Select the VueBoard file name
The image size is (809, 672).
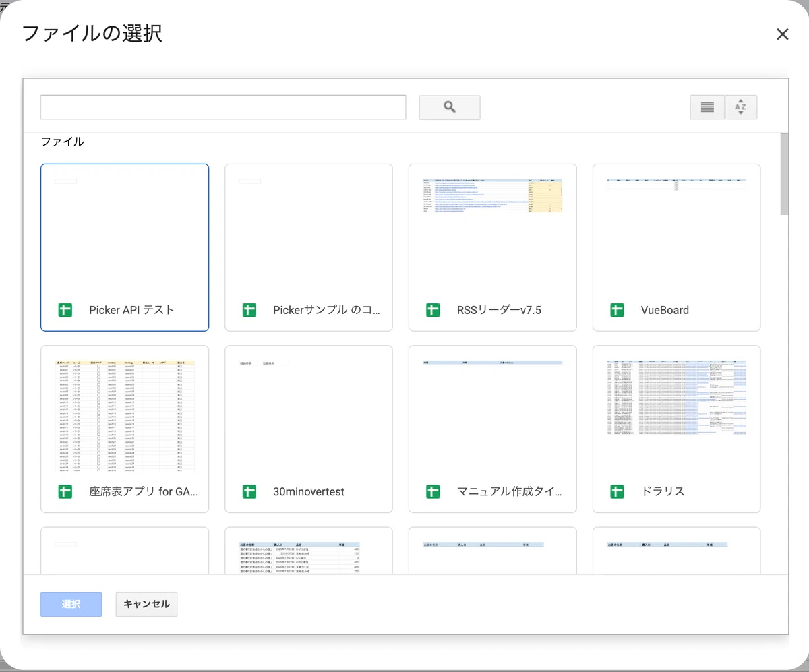click(x=665, y=310)
